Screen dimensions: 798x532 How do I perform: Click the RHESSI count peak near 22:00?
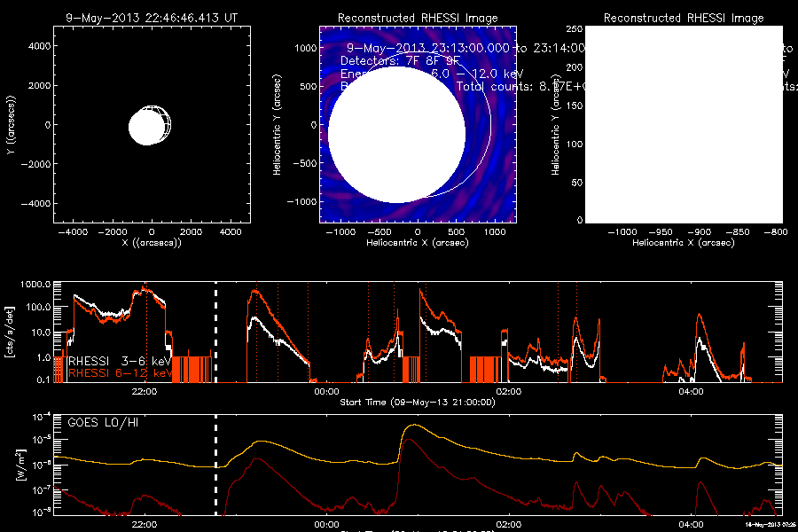pos(145,289)
